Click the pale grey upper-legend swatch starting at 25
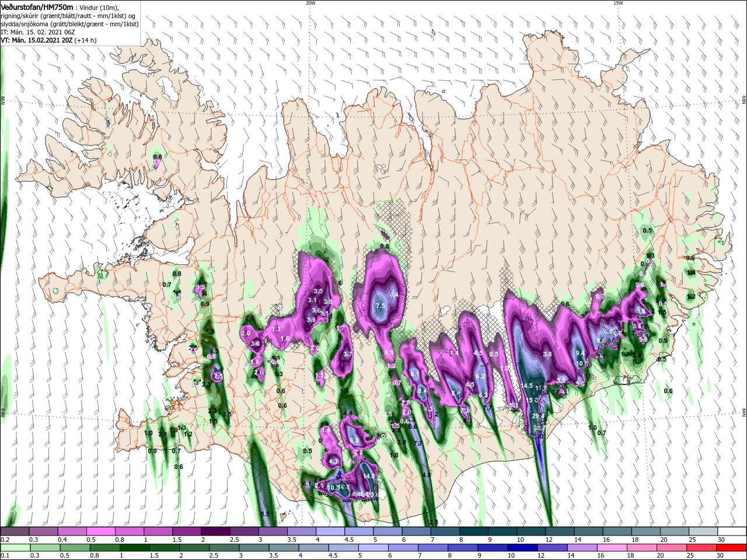The height and width of the screenshot is (560, 747). pos(703,531)
